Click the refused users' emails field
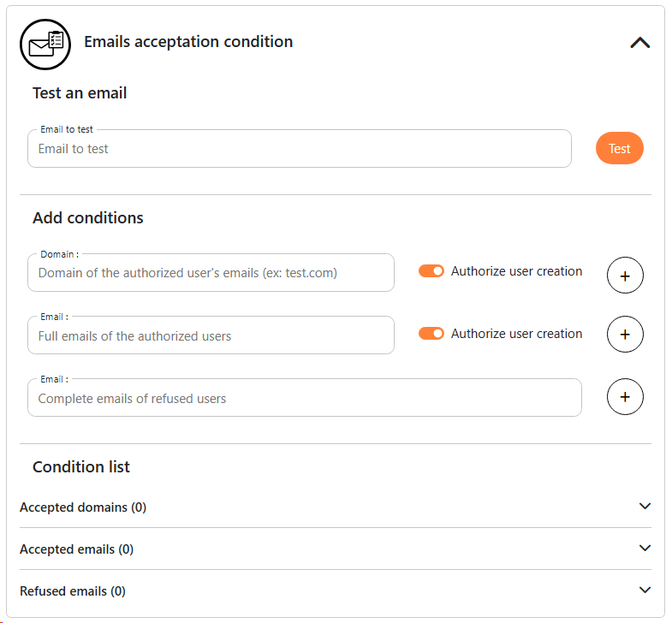 pos(304,398)
